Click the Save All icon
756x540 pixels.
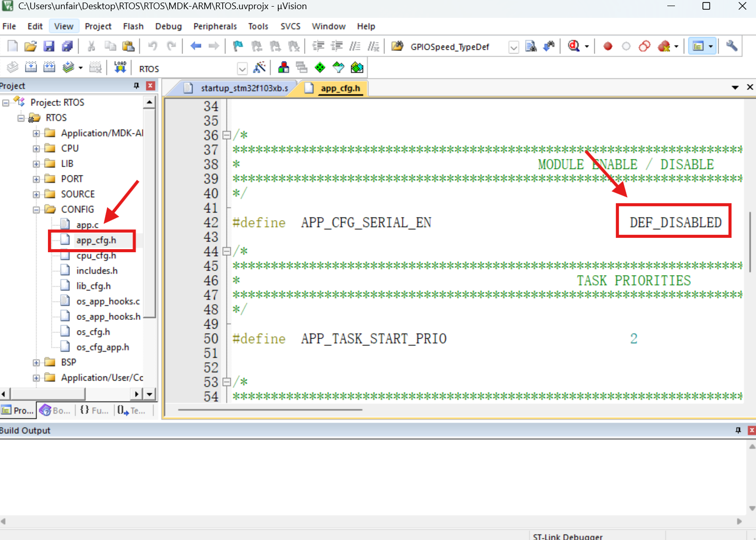point(67,46)
